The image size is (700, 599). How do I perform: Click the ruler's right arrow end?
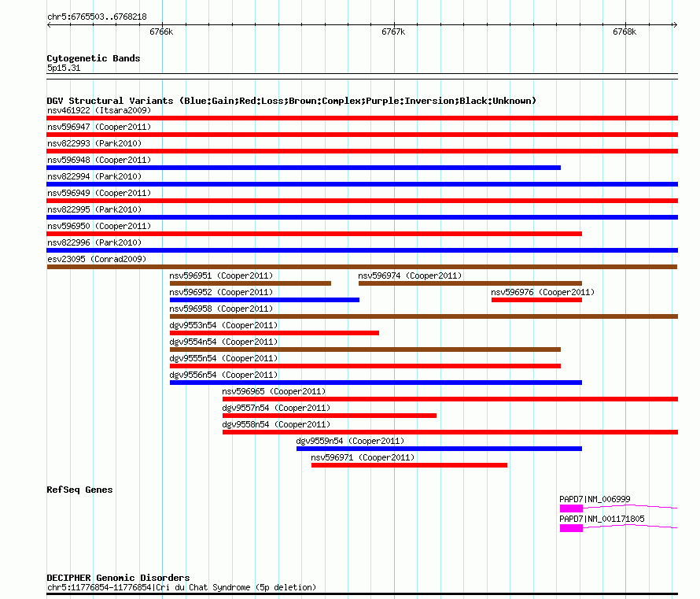click(676, 25)
